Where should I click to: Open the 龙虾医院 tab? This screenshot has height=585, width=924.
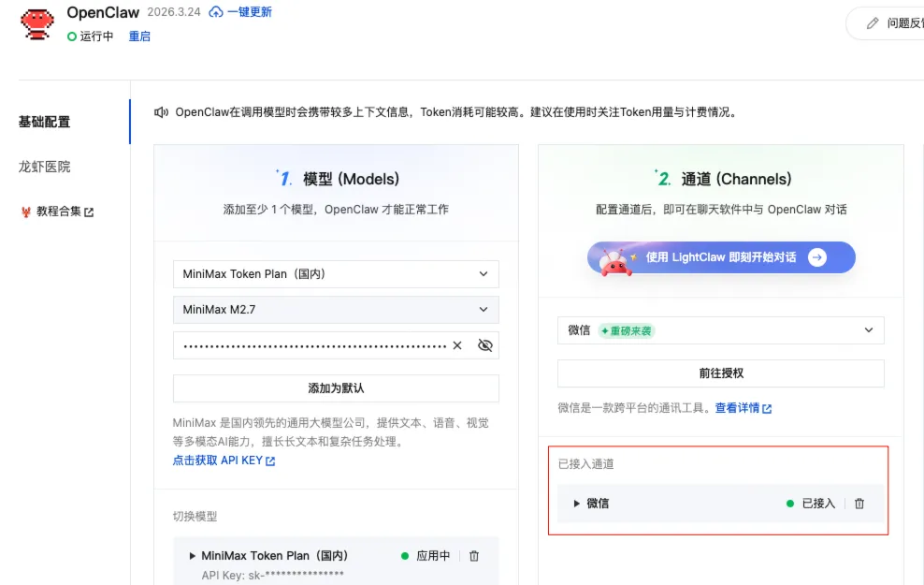tap(44, 167)
